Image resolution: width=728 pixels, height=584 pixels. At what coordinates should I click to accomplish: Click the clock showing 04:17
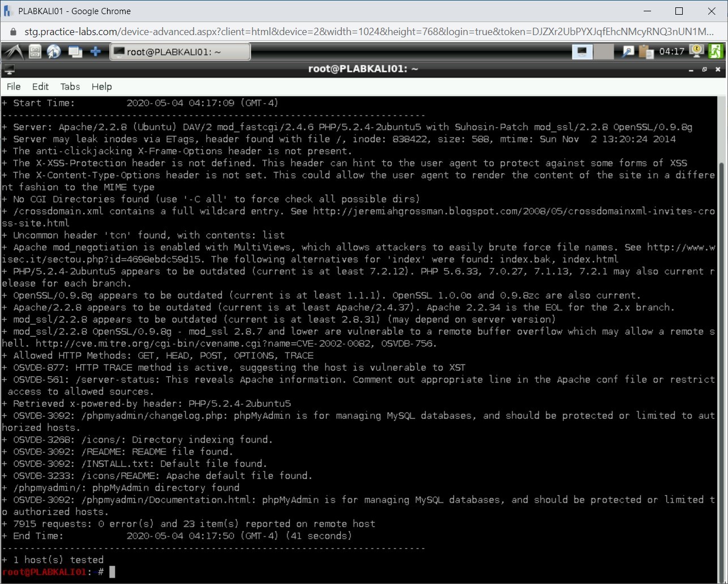pyautogui.click(x=672, y=51)
